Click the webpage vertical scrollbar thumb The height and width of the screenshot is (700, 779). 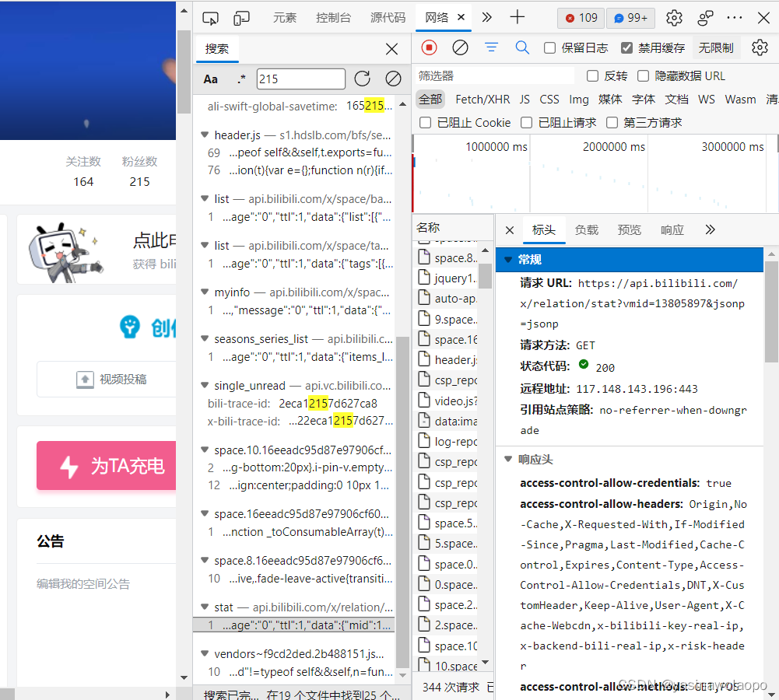click(184, 72)
